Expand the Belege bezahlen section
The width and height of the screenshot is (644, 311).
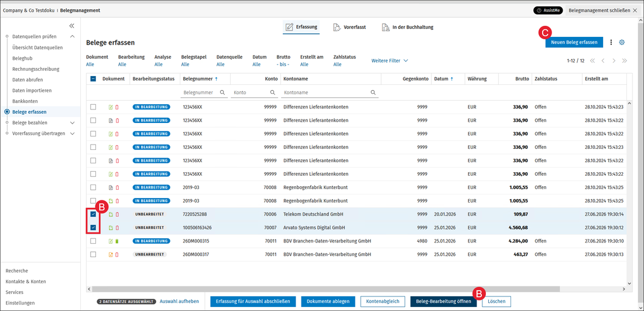(x=73, y=122)
